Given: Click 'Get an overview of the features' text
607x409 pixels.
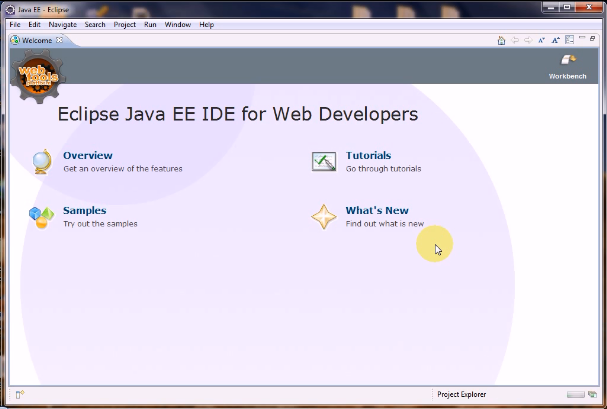Looking at the screenshot, I should click(x=123, y=169).
